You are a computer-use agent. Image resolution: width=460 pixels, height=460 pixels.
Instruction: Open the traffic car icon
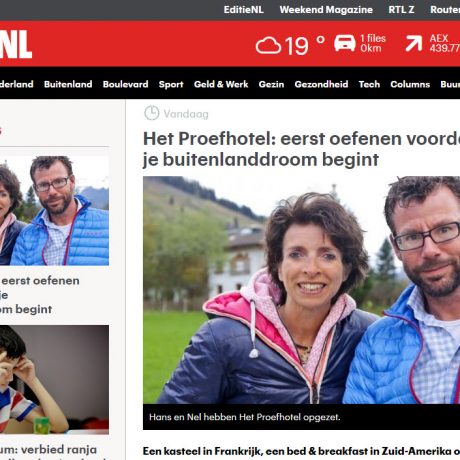[345, 43]
